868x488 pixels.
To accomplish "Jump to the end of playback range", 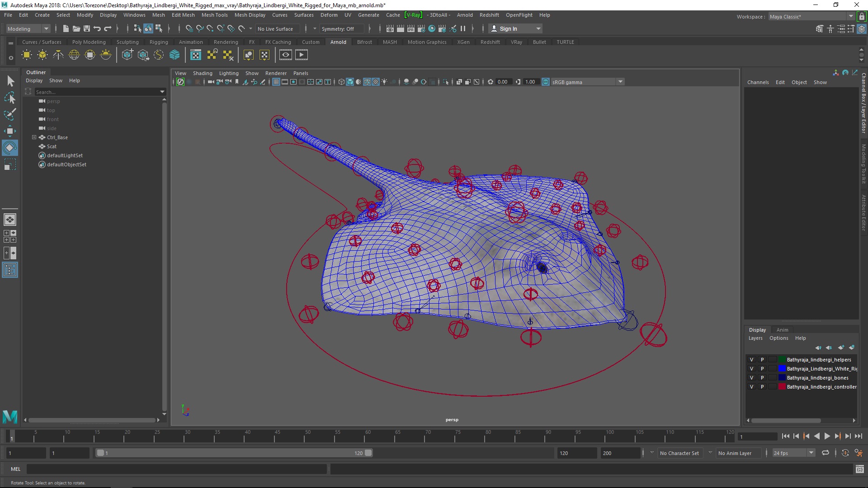I will click(859, 436).
